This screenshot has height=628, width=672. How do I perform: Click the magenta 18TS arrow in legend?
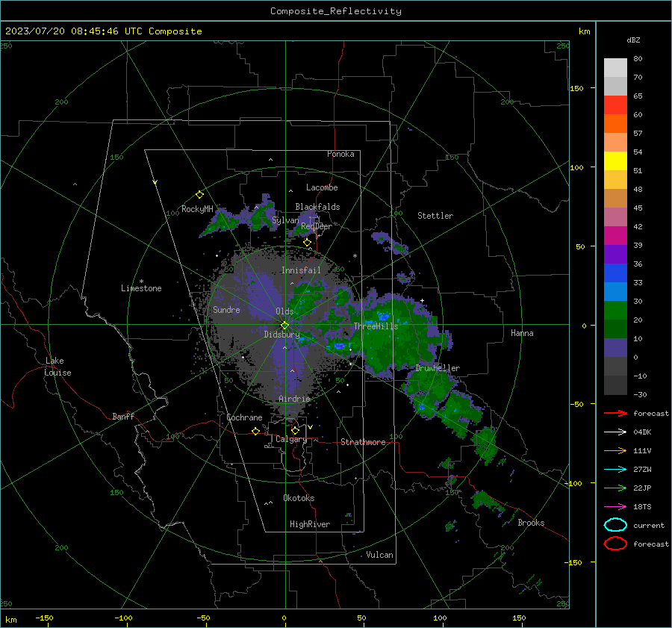click(x=615, y=507)
